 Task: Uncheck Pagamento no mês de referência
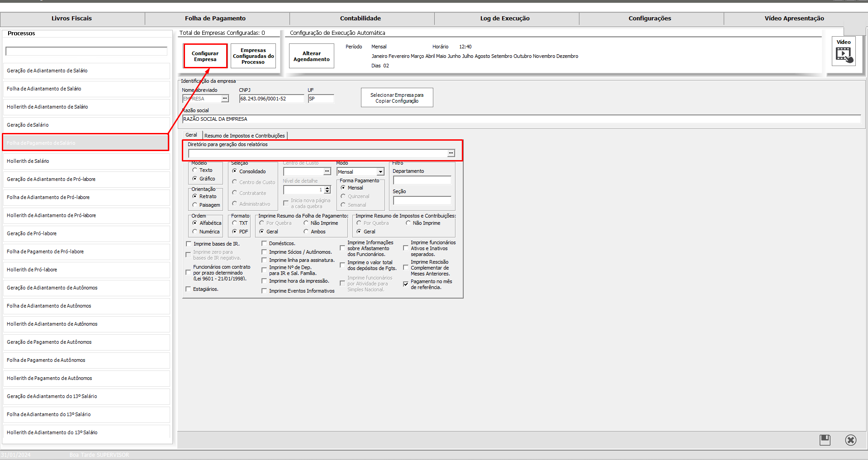(x=406, y=284)
